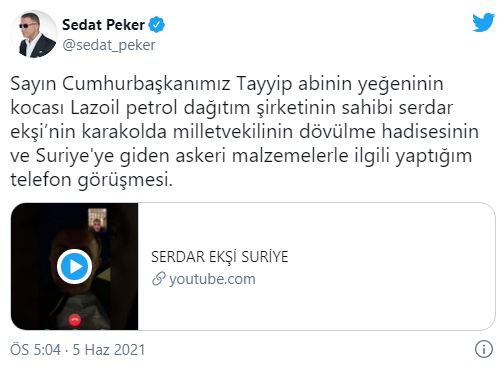The height and width of the screenshot is (368, 504).
Task: Open the Sedat Peker display name
Action: coord(103,25)
